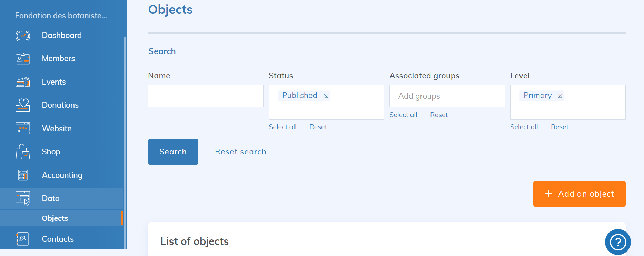Click the Reset search link
This screenshot has height=256, width=644.
(x=240, y=152)
